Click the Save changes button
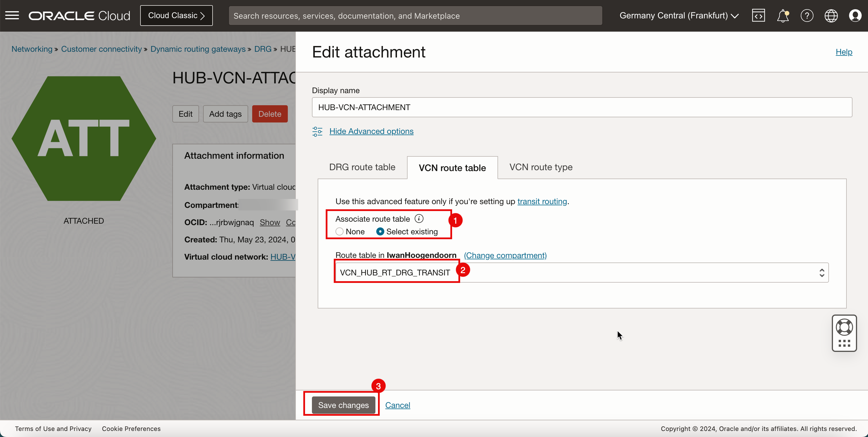Image resolution: width=868 pixels, height=437 pixels. click(x=343, y=405)
